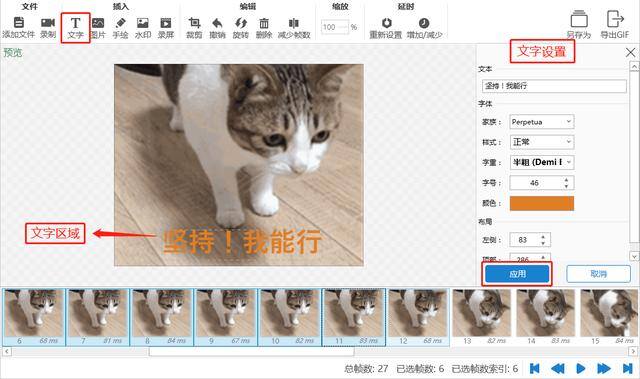Open the 家族 font family dropdown (Perpetua)
The width and height of the screenshot is (640, 379).
coord(542,122)
